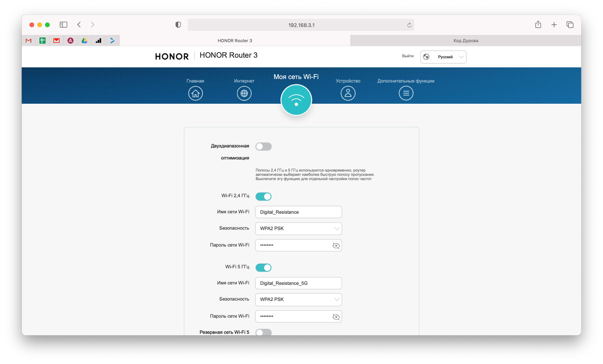Select the Главная menu label
The image size is (603, 364).
tap(195, 81)
